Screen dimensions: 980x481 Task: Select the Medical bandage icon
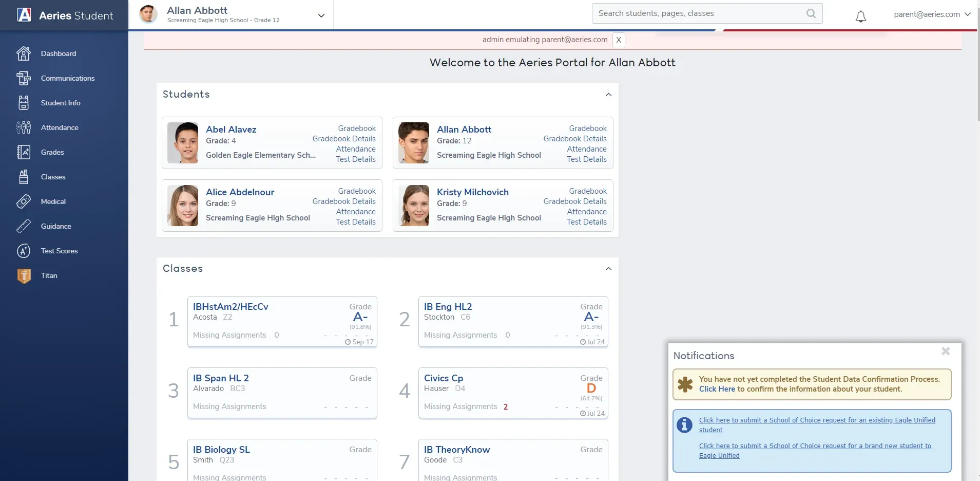point(24,201)
